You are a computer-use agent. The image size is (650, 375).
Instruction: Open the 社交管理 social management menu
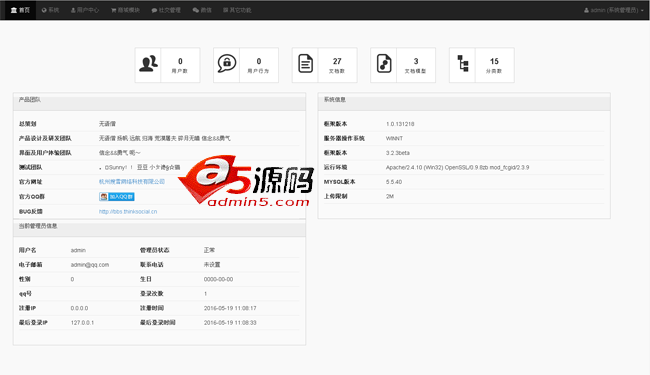point(166,10)
